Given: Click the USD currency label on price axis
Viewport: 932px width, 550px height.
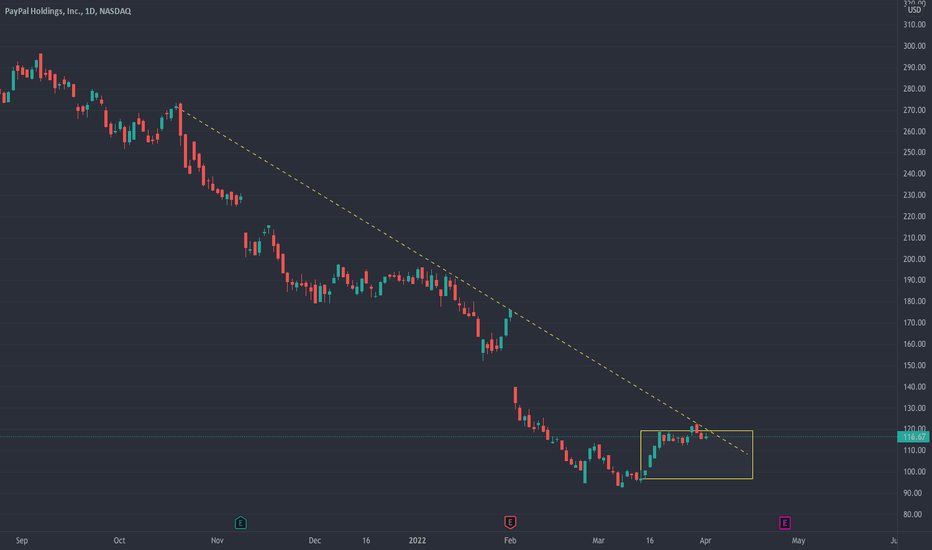Looking at the screenshot, I should coord(914,10).
